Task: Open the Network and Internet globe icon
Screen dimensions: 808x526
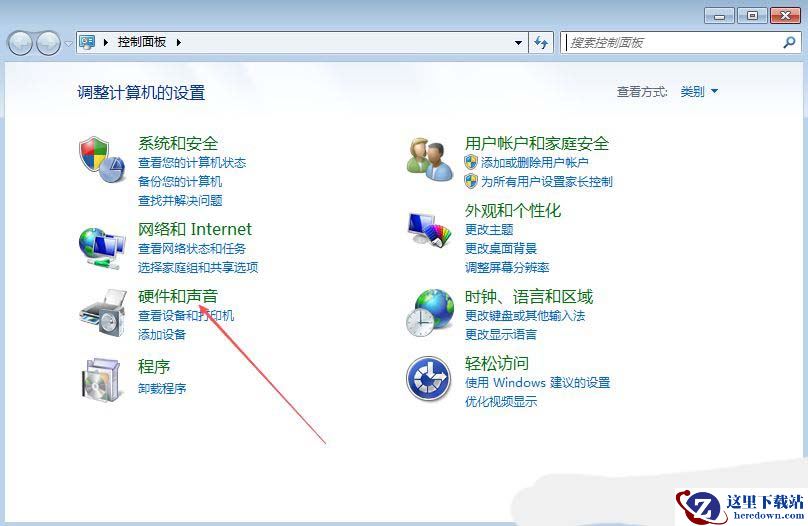Action: pos(102,248)
